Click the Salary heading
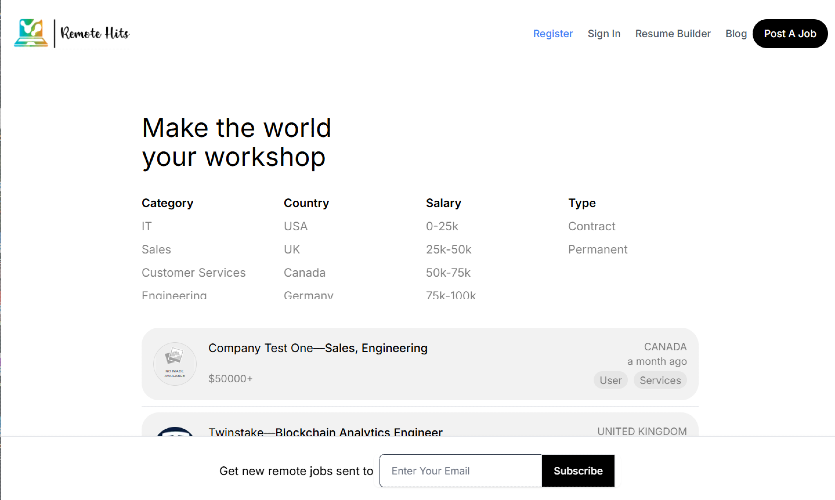This screenshot has width=835, height=500. pos(443,203)
